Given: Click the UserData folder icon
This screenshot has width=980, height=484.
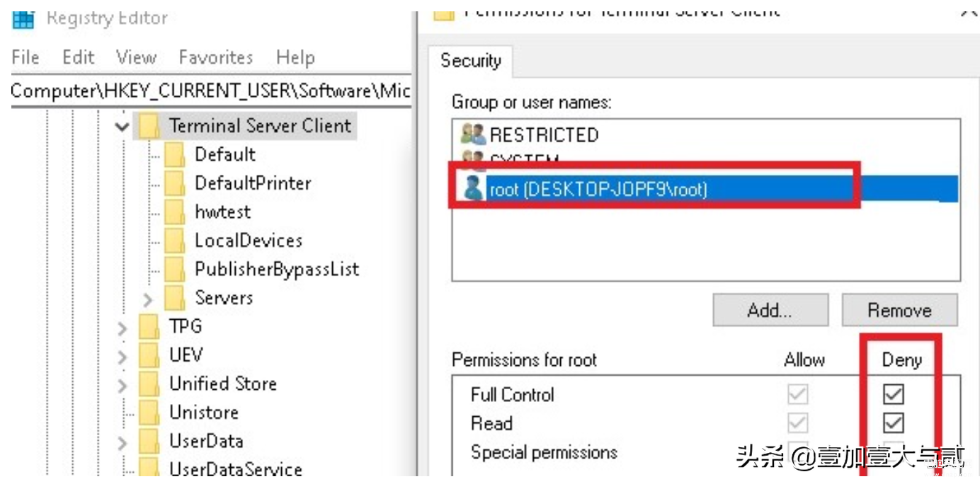Looking at the screenshot, I should tap(149, 441).
